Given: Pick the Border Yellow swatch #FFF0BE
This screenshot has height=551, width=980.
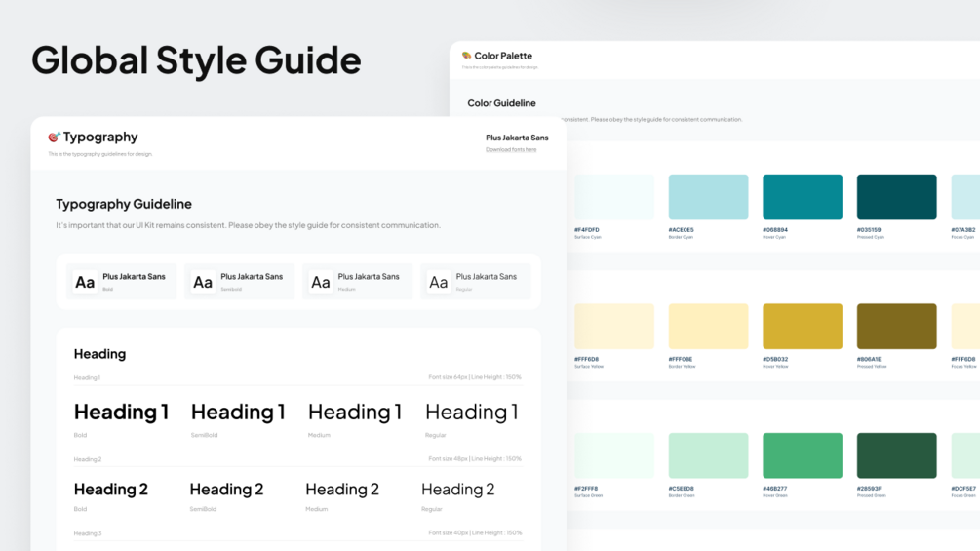Looking at the screenshot, I should pos(708,326).
